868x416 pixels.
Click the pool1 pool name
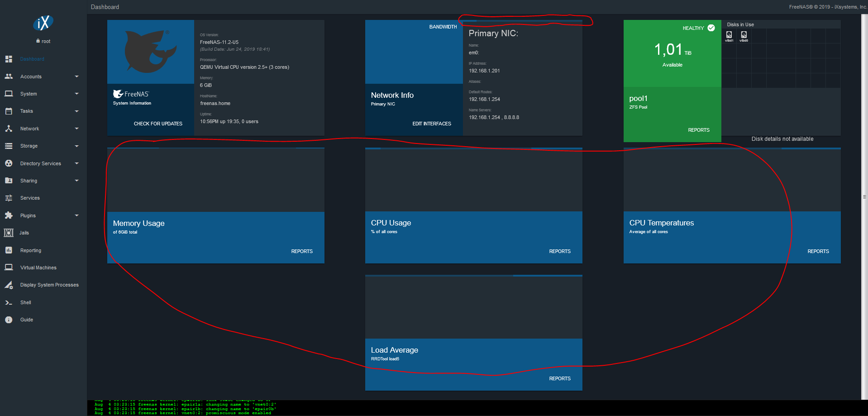click(638, 98)
